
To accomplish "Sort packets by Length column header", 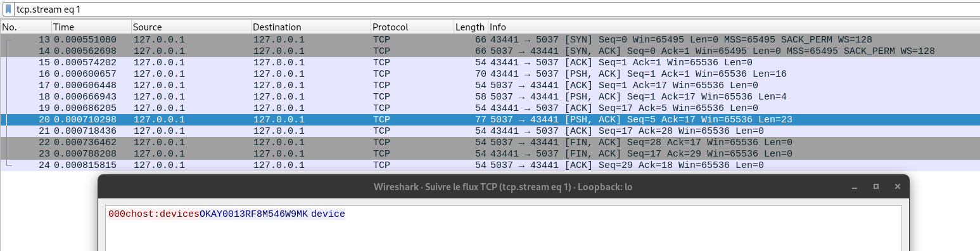I will pos(470,27).
